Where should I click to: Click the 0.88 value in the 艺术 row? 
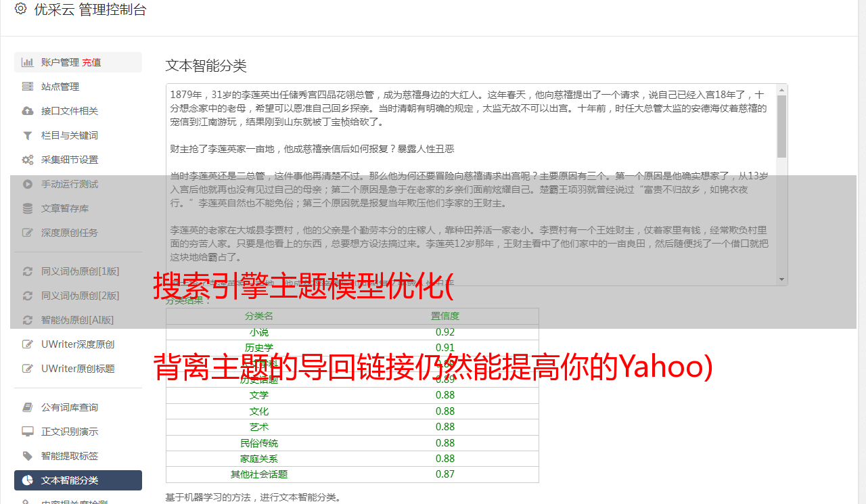pyautogui.click(x=445, y=427)
